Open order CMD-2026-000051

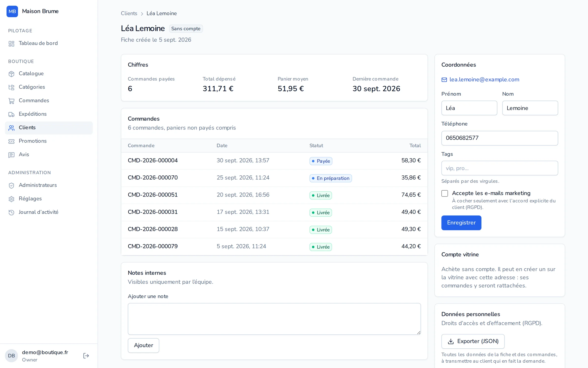[x=153, y=195]
